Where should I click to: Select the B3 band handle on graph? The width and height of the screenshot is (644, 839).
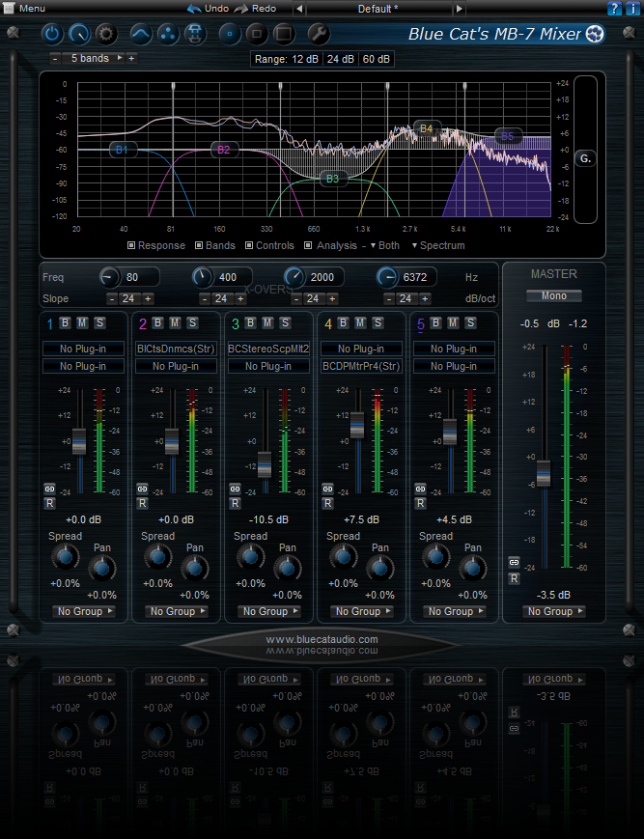pyautogui.click(x=333, y=179)
